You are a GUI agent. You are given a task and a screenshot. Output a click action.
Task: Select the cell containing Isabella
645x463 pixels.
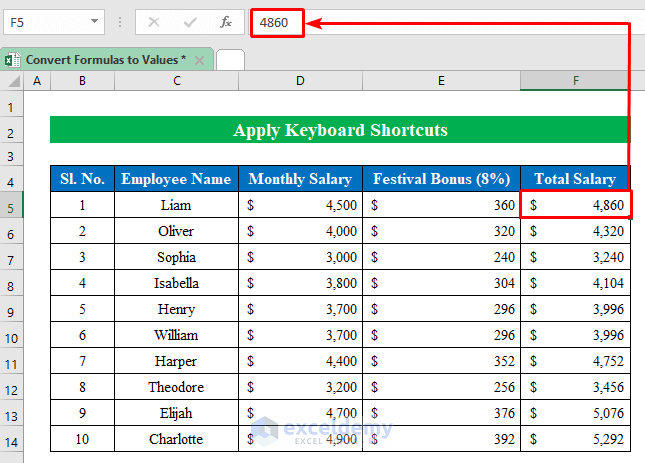176,283
